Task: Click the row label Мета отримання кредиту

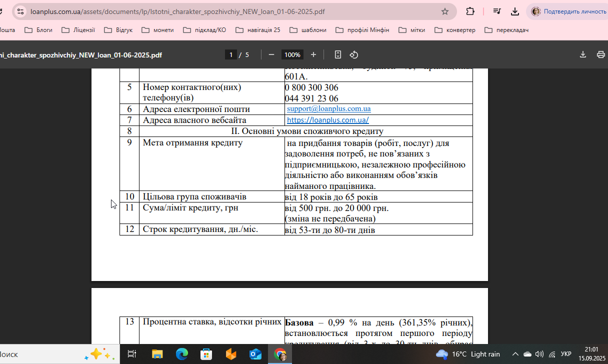Action: [x=192, y=143]
